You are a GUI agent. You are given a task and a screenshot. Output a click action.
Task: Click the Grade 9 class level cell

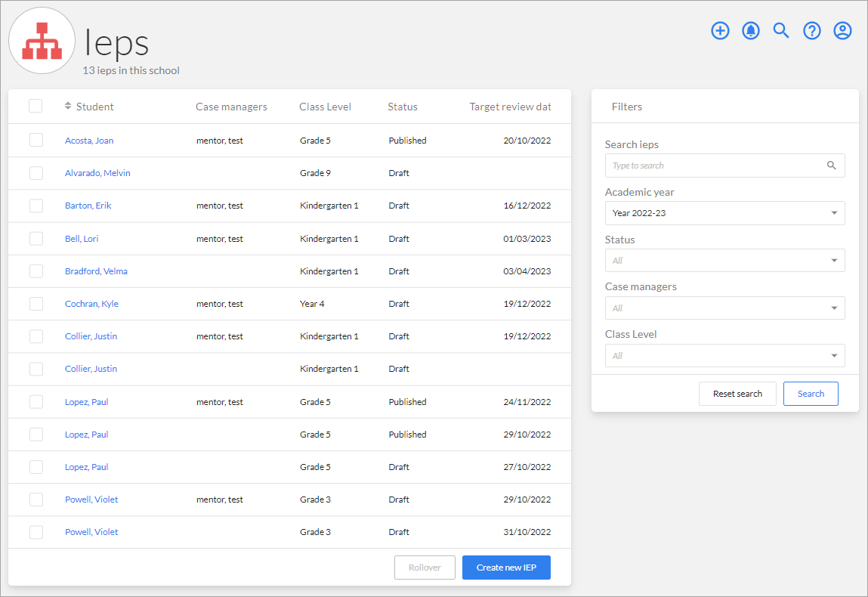tap(315, 173)
